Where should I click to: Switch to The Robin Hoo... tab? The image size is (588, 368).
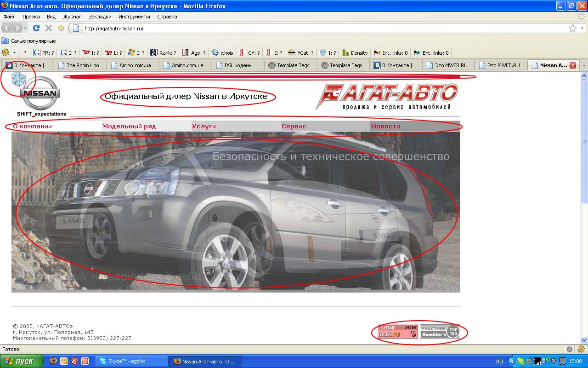coord(80,65)
